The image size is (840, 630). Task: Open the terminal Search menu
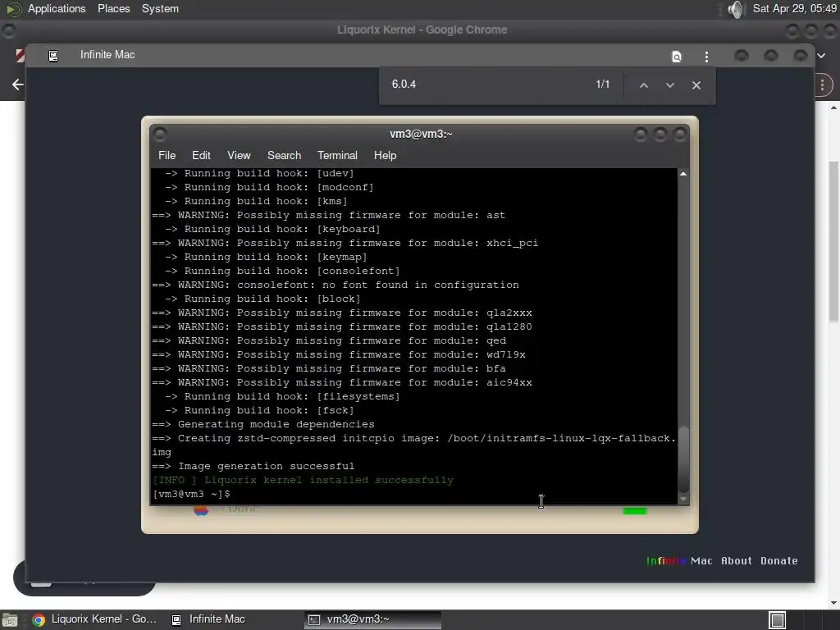click(x=284, y=155)
